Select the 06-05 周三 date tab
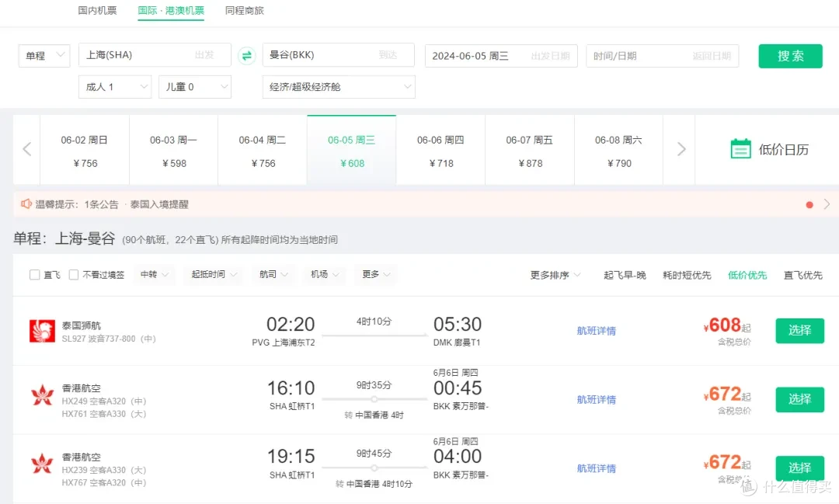This screenshot has width=839, height=504. tap(352, 151)
